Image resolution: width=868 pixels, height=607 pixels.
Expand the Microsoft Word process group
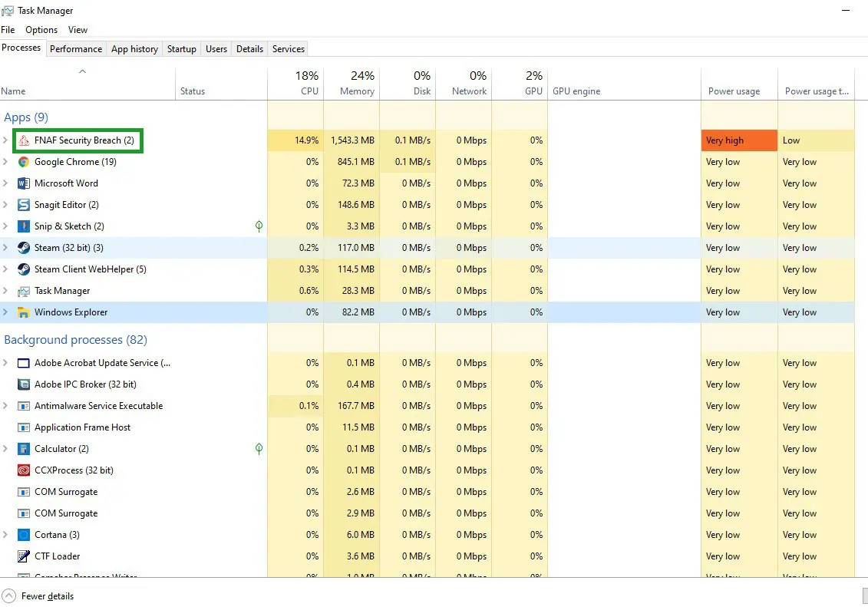5,183
